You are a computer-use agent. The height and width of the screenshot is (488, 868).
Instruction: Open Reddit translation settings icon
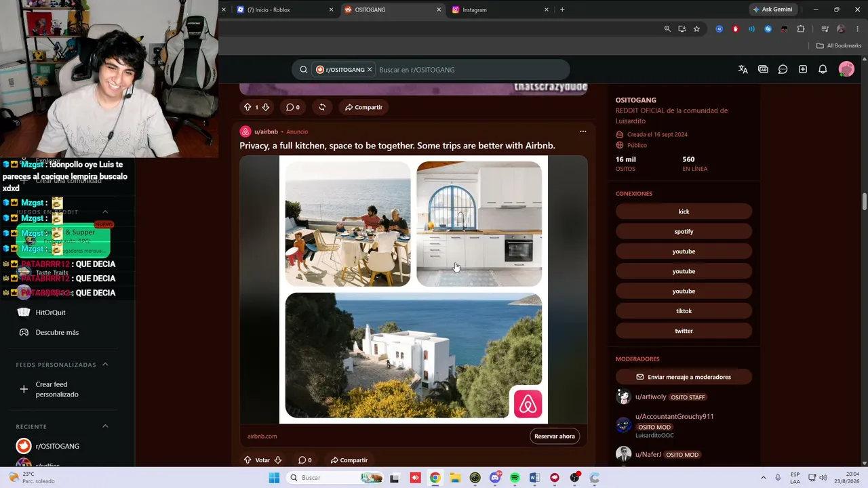tap(743, 70)
